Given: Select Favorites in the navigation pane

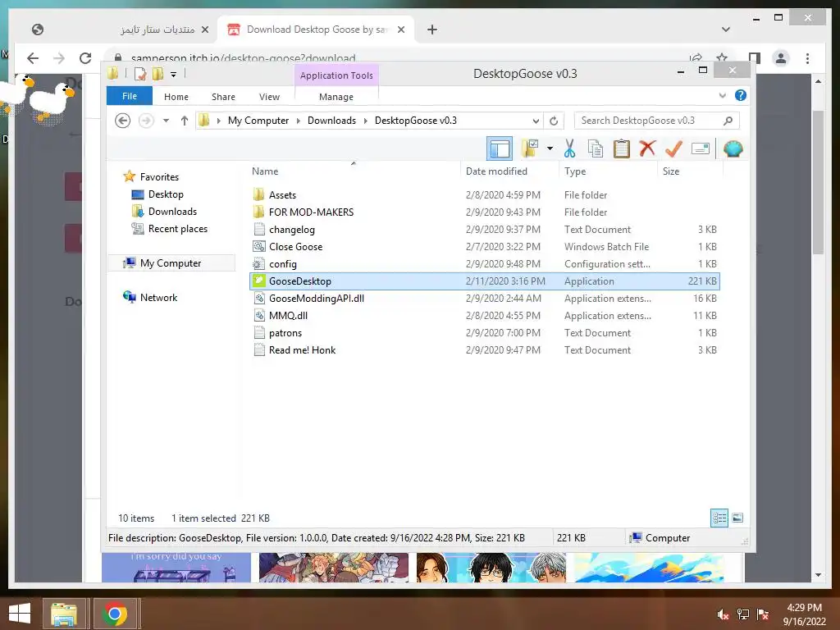Looking at the screenshot, I should tap(159, 177).
